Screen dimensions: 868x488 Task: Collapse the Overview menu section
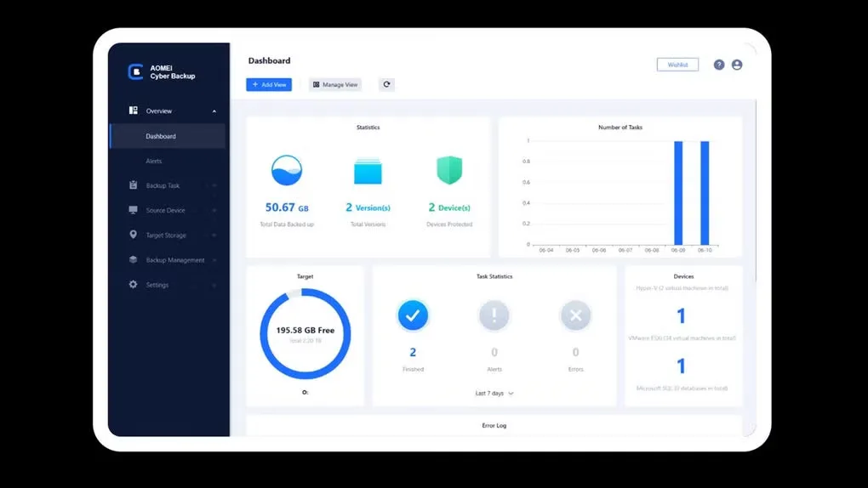click(214, 111)
